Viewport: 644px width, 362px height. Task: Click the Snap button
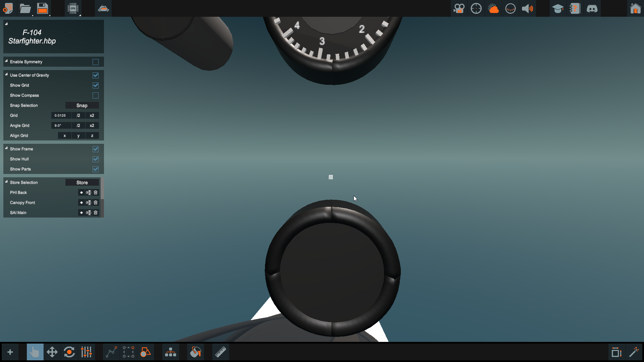point(82,106)
